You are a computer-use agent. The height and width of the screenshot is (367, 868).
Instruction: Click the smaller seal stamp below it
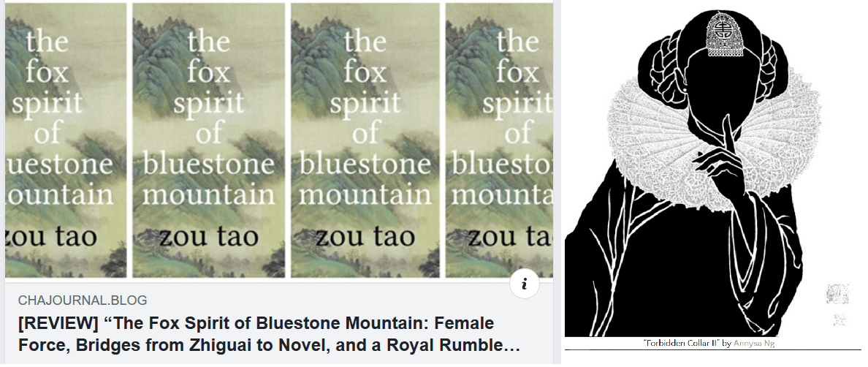click(x=840, y=319)
